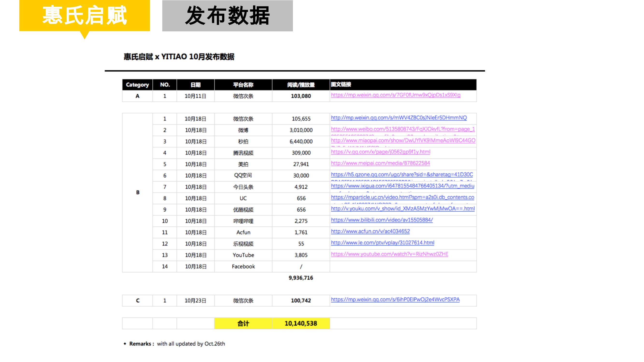Select the 腾讯视频 platform cell

coord(243,153)
